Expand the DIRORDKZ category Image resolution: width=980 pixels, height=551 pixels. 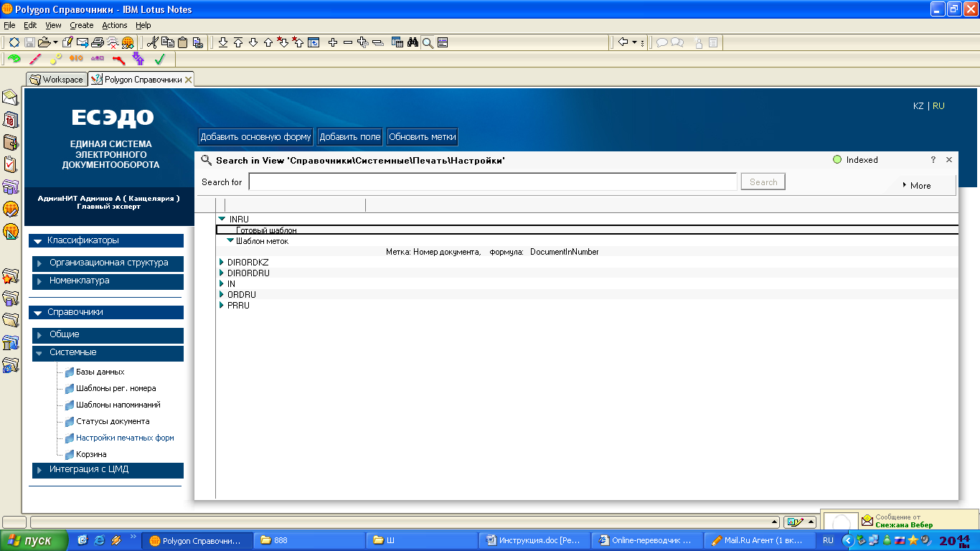[x=222, y=263]
